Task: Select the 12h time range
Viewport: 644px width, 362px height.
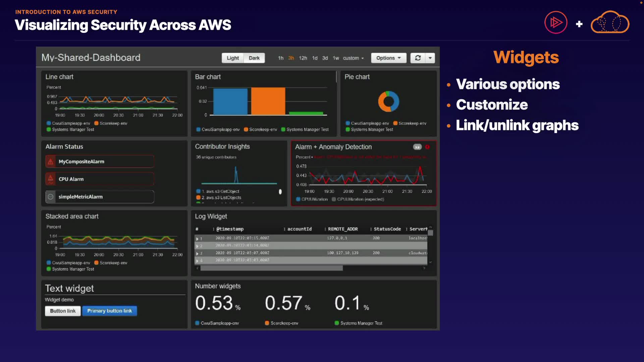Action: 303,58
